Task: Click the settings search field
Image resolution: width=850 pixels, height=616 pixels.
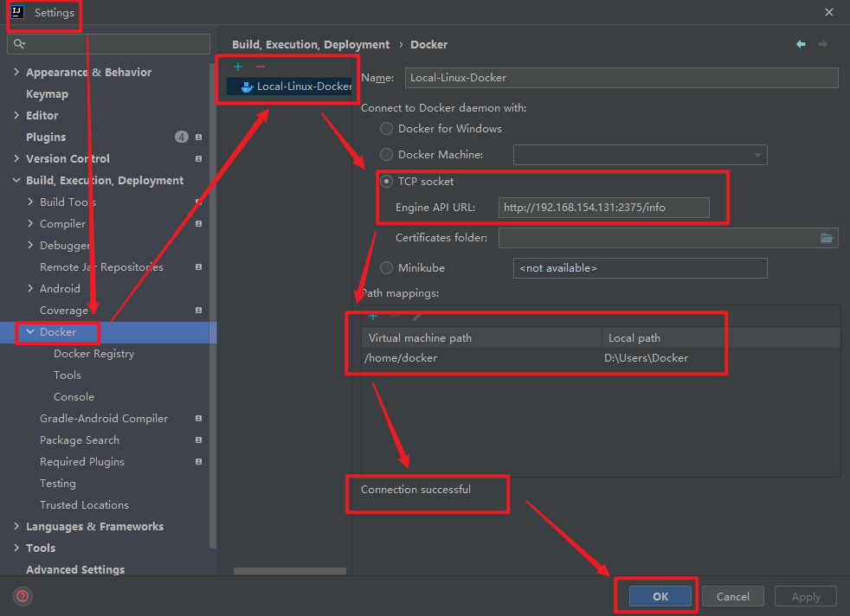Action: tap(108, 43)
